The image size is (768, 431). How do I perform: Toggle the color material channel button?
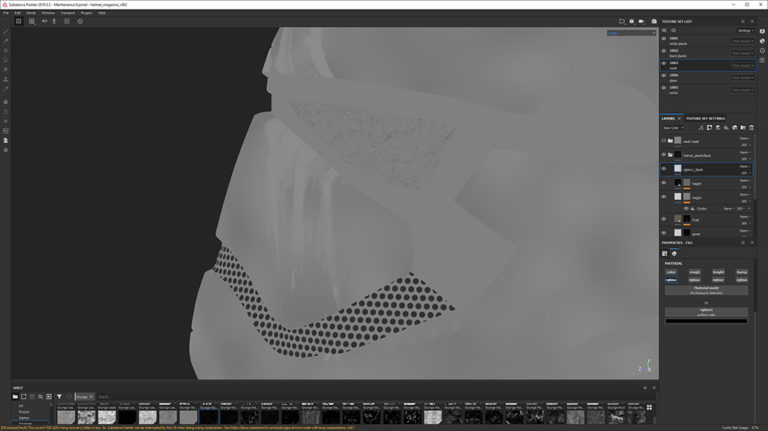[x=671, y=272]
